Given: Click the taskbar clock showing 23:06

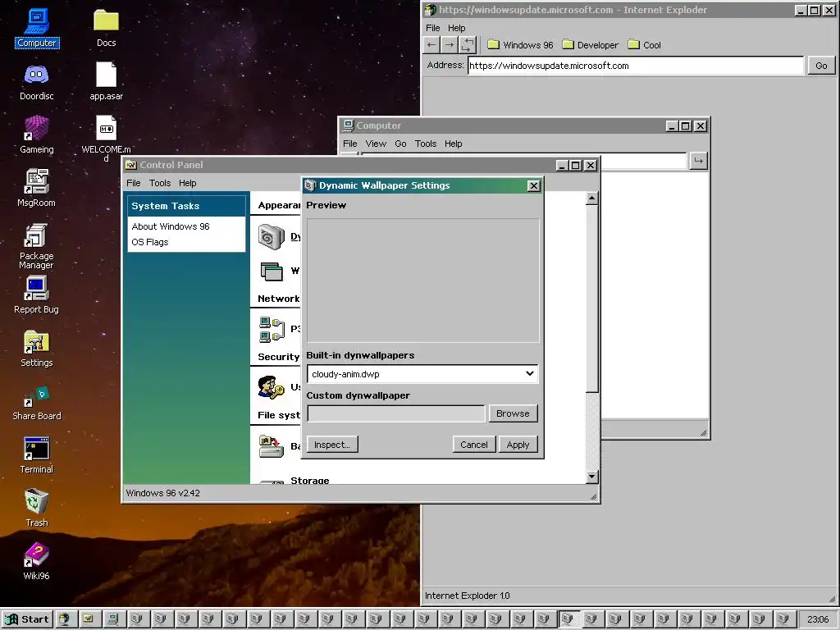Looking at the screenshot, I should point(818,619).
